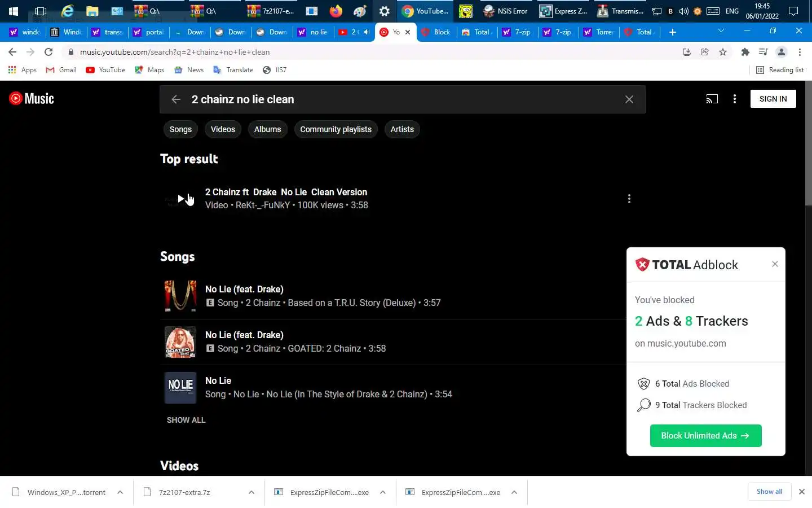Open the cast to device icon
The width and height of the screenshot is (812, 508).
tap(712, 99)
